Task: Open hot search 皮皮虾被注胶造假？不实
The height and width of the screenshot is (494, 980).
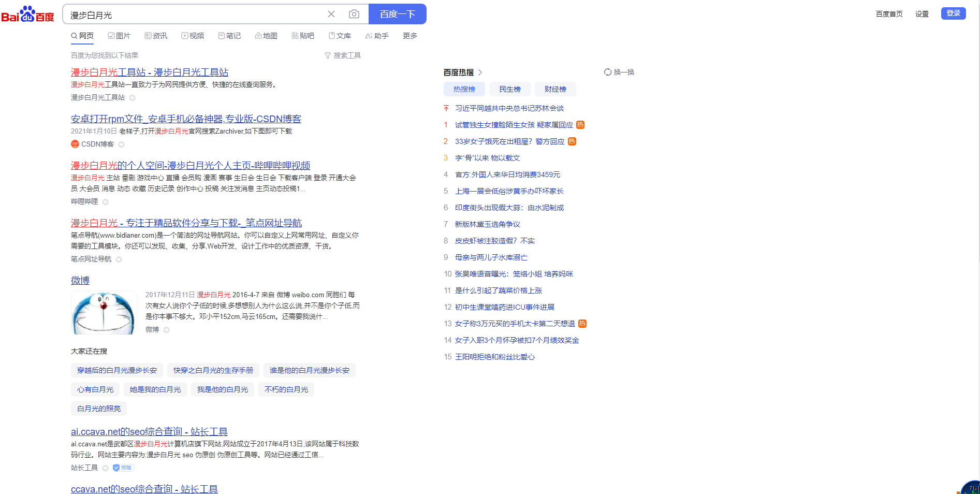Action: point(495,241)
